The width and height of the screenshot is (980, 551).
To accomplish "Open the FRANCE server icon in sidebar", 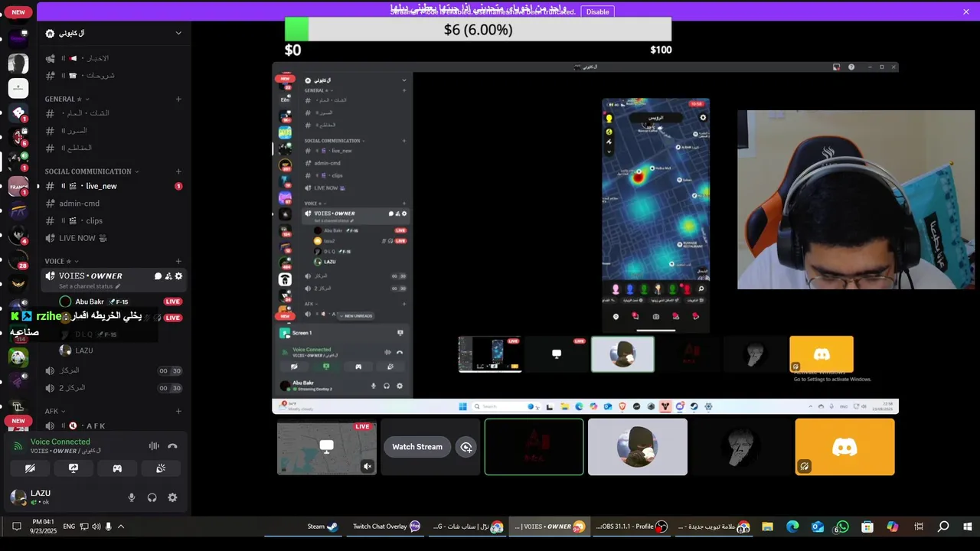I will [18, 186].
